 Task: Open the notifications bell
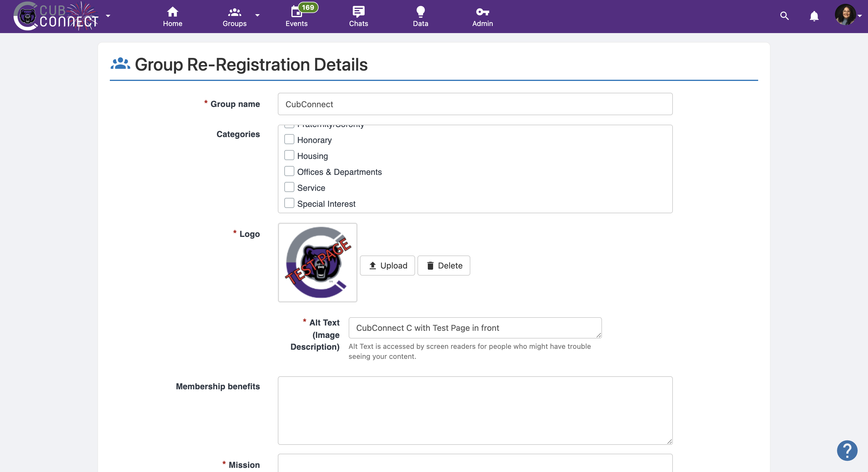point(814,16)
